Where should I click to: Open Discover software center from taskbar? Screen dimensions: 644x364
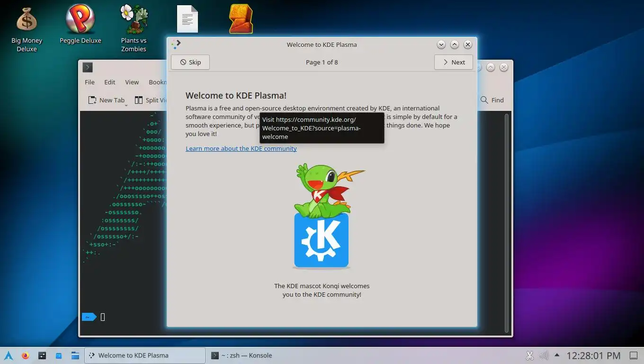point(59,355)
